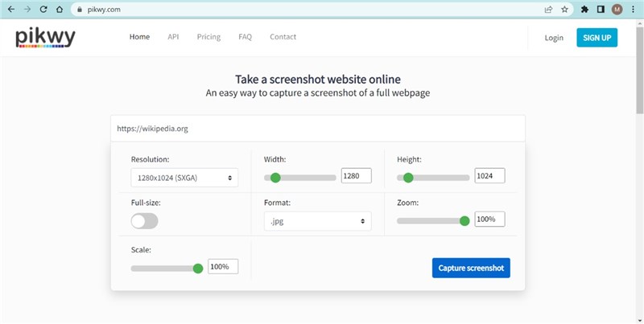
Task: Click the Zoom slider handle
Action: (x=464, y=221)
